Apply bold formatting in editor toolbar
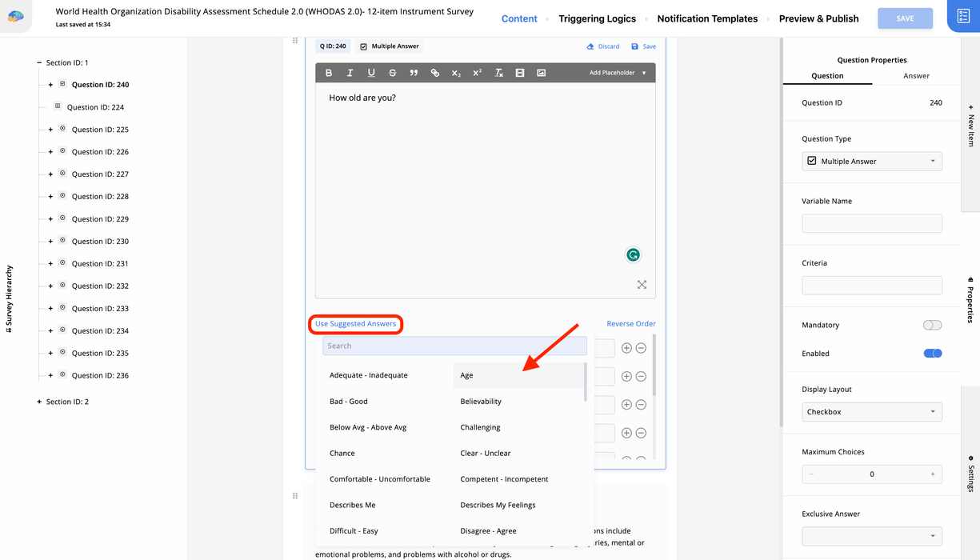This screenshot has width=980, height=560. point(329,73)
